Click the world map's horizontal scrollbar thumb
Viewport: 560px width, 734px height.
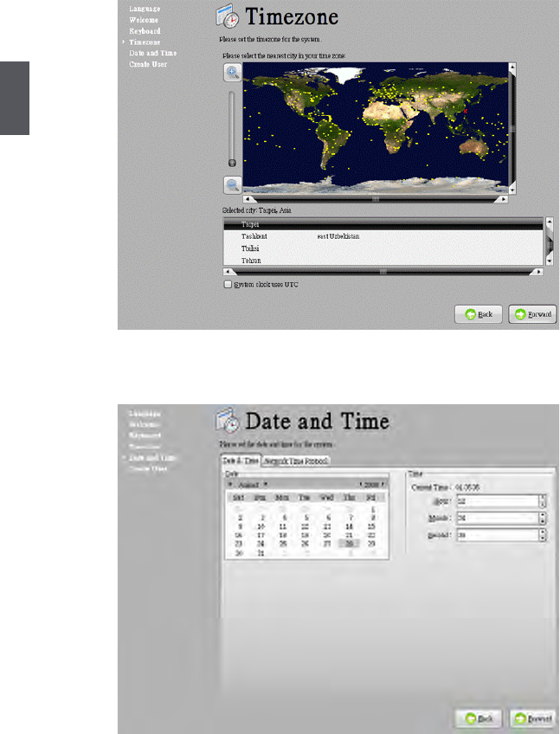(376, 199)
